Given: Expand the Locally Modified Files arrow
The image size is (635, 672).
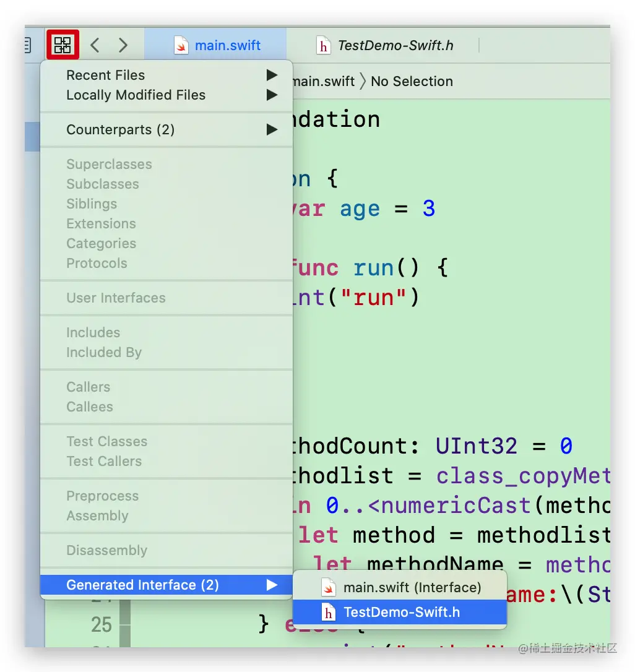Looking at the screenshot, I should pyautogui.click(x=272, y=95).
